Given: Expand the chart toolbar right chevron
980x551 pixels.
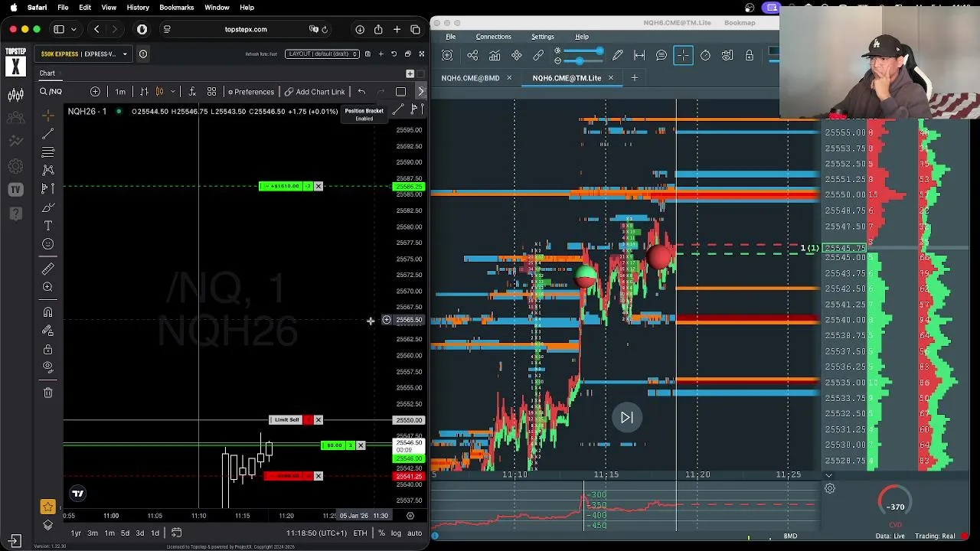Looking at the screenshot, I should (x=420, y=92).
